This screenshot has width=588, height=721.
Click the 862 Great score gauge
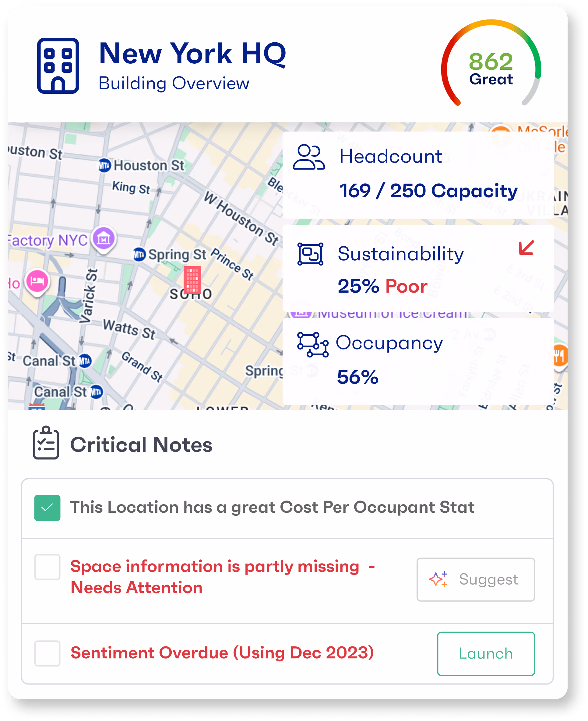point(491,68)
